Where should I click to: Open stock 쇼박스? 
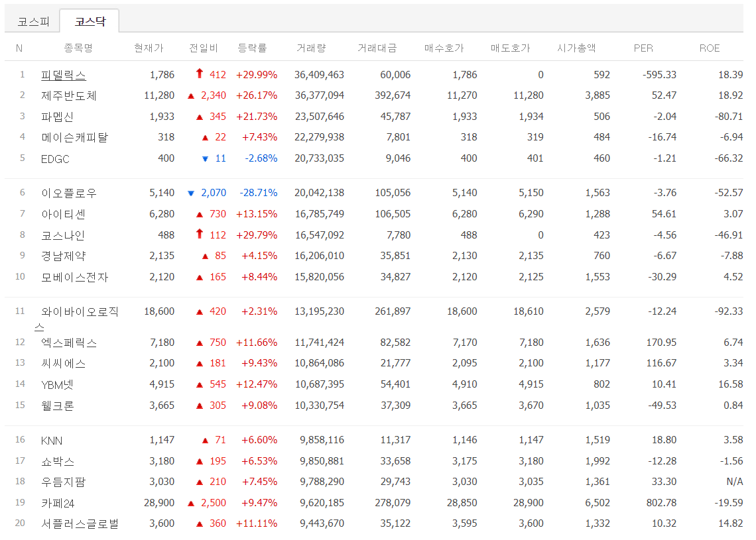[58, 461]
